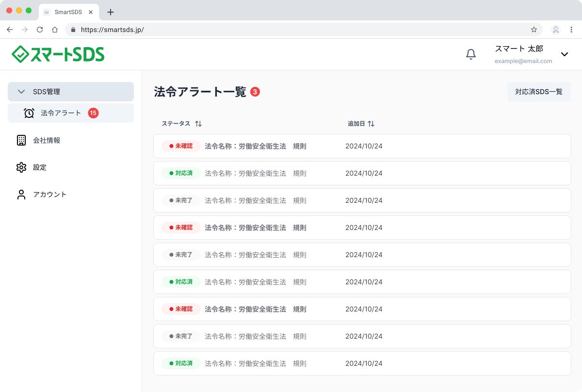Click the 対応済 status badge in second row
Viewport: 582px width, 392px height.
click(181, 173)
